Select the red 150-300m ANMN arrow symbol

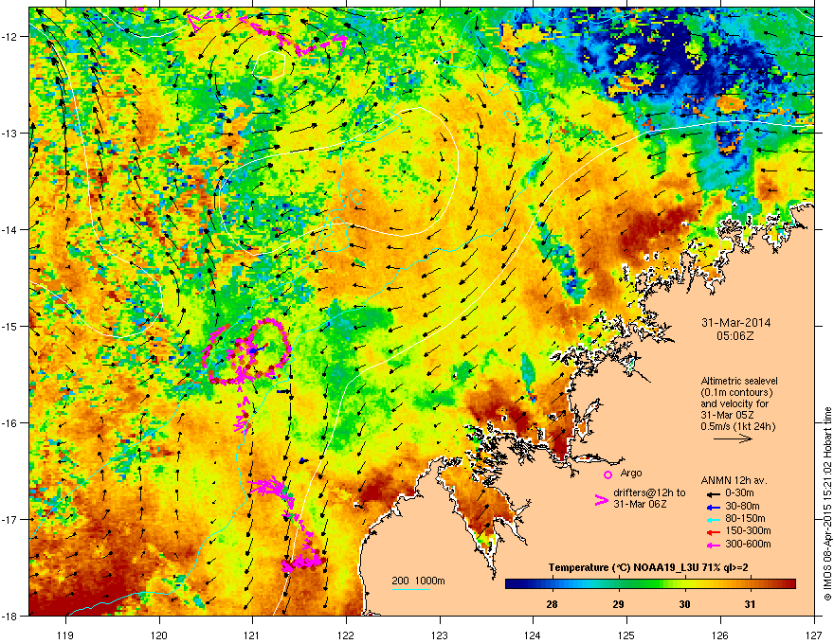[714, 531]
